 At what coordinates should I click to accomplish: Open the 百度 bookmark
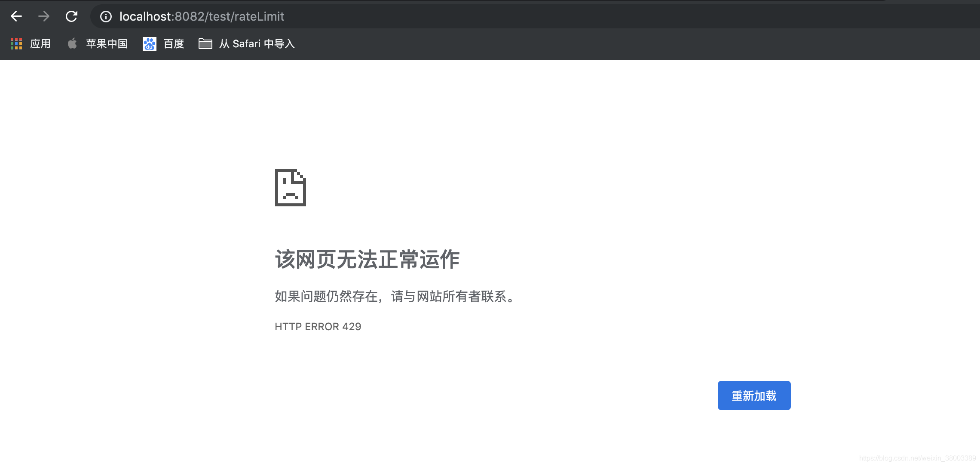174,43
